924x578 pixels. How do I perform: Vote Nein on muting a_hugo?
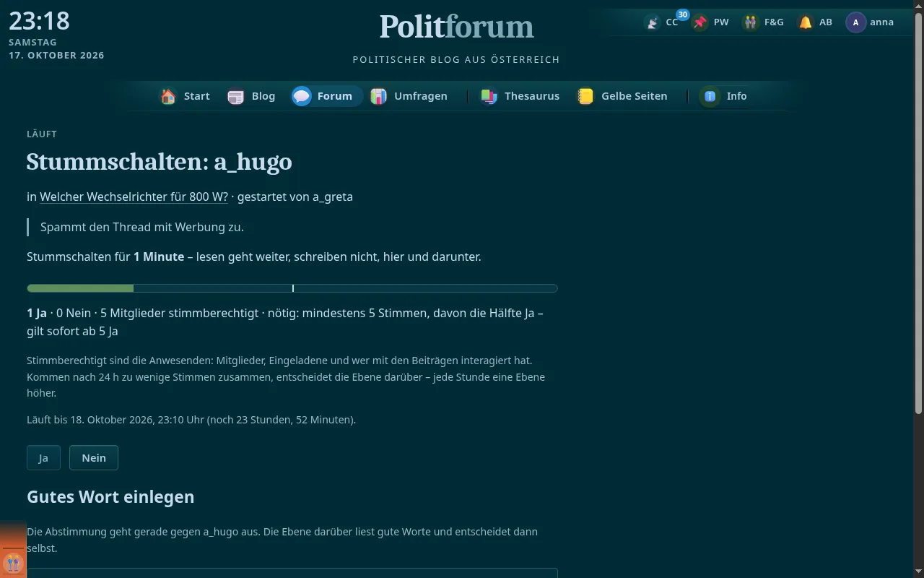pos(94,458)
